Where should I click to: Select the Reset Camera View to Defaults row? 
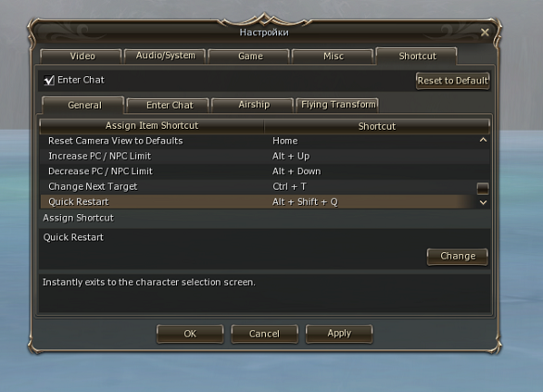(258, 141)
